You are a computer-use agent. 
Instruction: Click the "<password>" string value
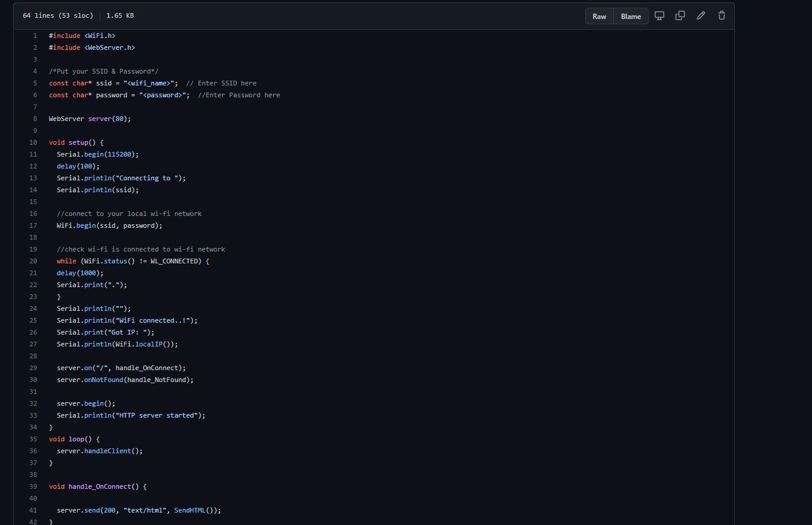point(163,95)
